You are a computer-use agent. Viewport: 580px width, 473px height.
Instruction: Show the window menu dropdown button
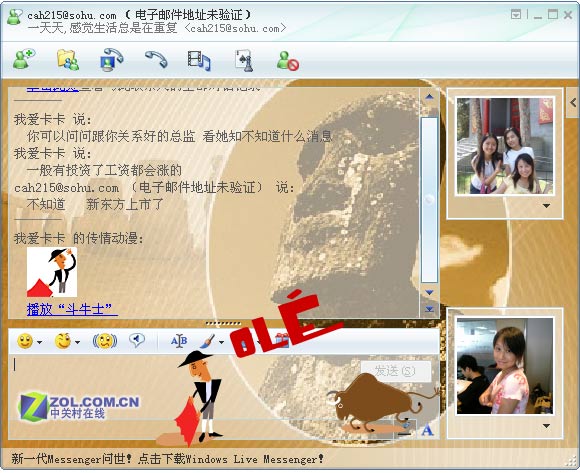(x=516, y=14)
